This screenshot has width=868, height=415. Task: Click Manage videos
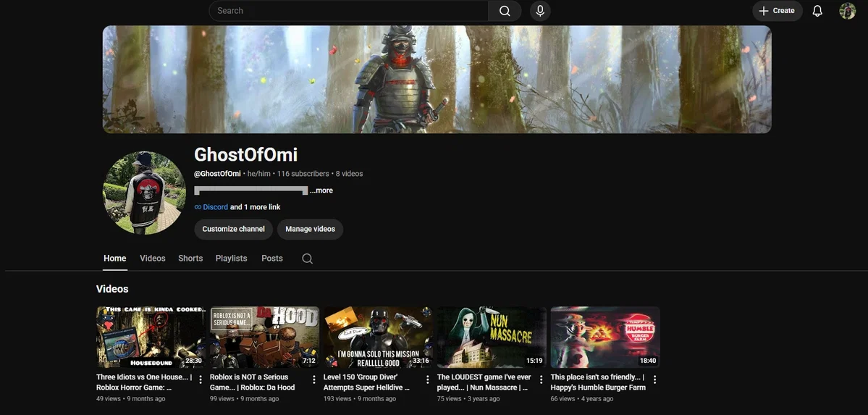tap(310, 229)
